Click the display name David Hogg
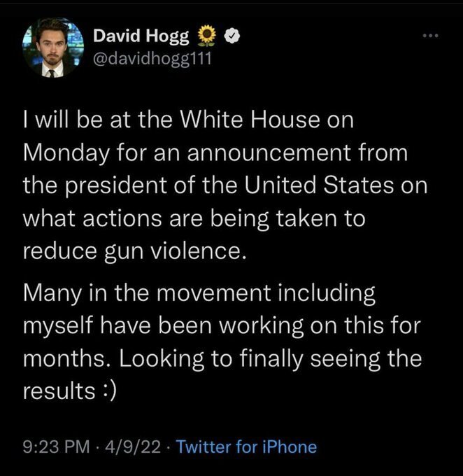 coord(143,35)
